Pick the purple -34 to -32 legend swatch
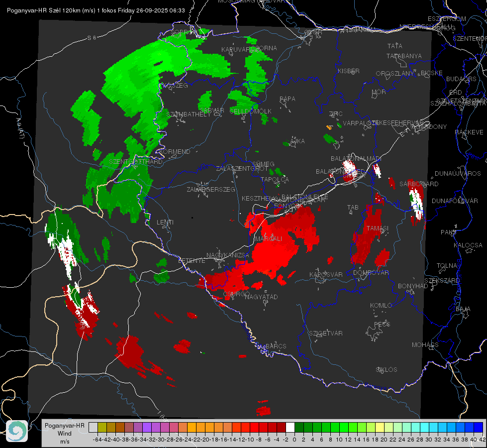Screen dimensions: 487x448 pos(147,428)
